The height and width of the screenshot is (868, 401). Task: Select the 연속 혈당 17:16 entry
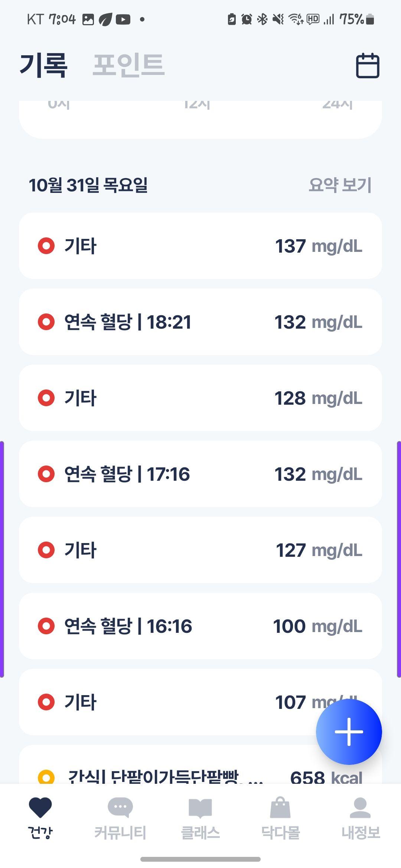click(200, 474)
